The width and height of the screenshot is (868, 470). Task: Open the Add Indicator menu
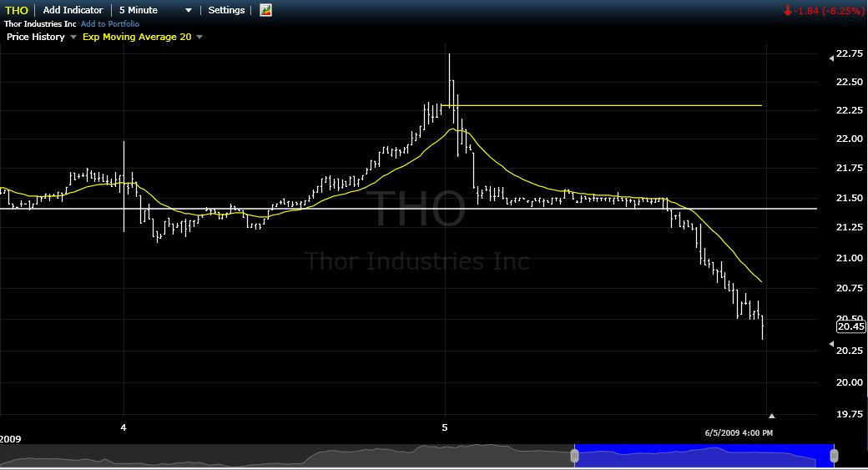pyautogui.click(x=73, y=10)
